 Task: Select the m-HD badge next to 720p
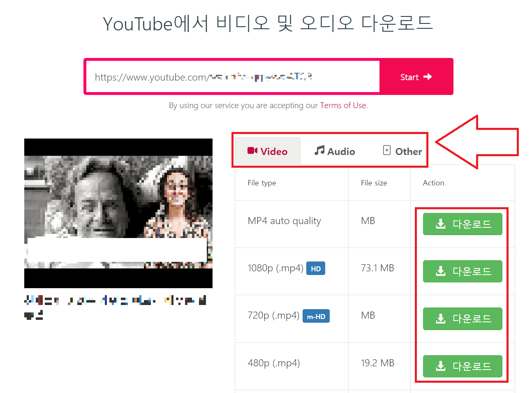[316, 316]
